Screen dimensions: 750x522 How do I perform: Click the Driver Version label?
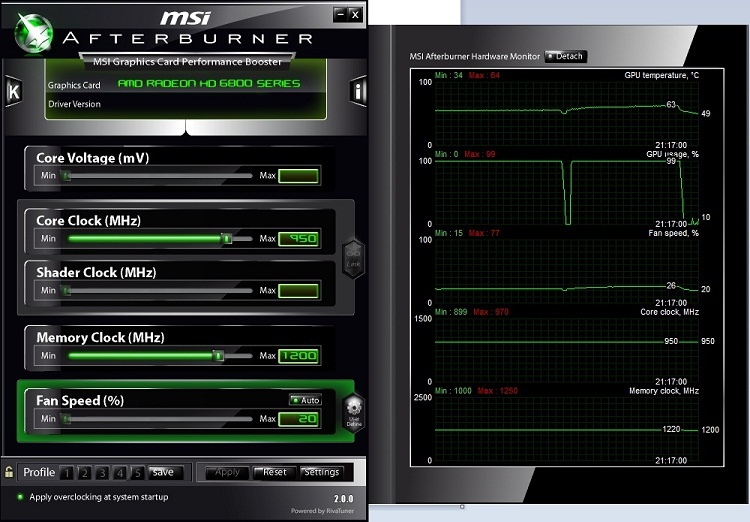click(x=74, y=104)
